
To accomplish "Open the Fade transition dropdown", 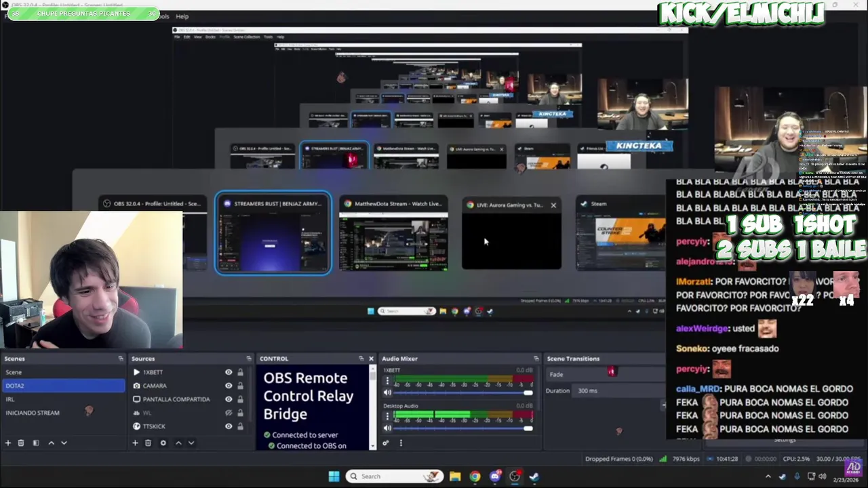I will click(605, 374).
